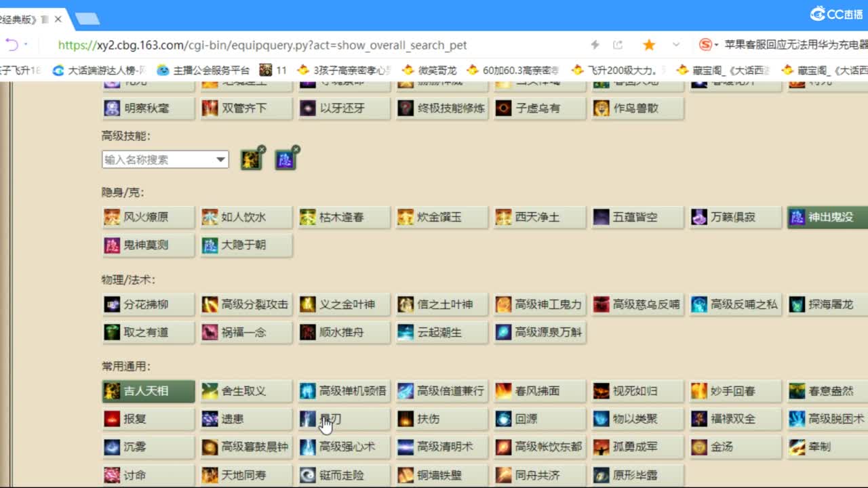868x488 pixels.
Task: Select the 炊金馔玉 skill icon
Action: pyautogui.click(x=406, y=218)
